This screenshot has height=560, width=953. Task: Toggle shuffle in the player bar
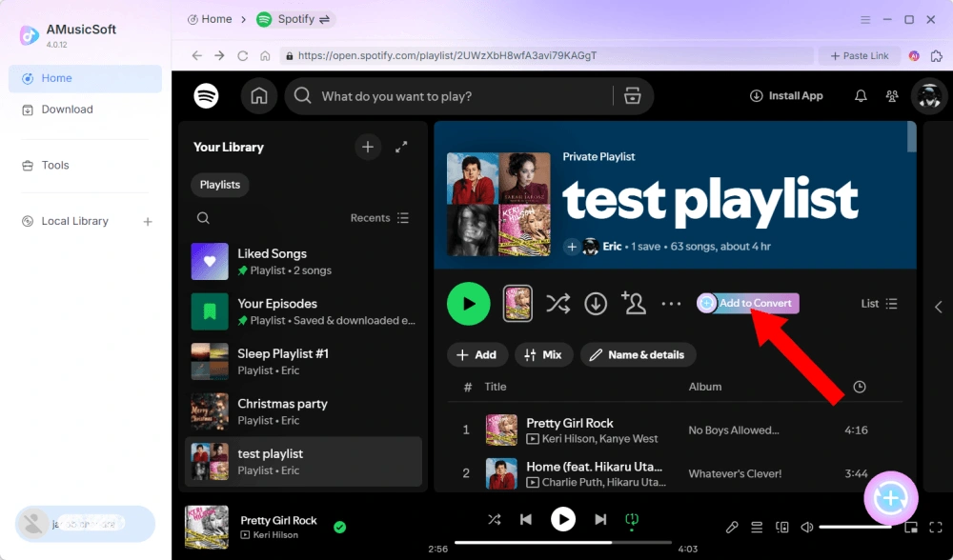(494, 519)
